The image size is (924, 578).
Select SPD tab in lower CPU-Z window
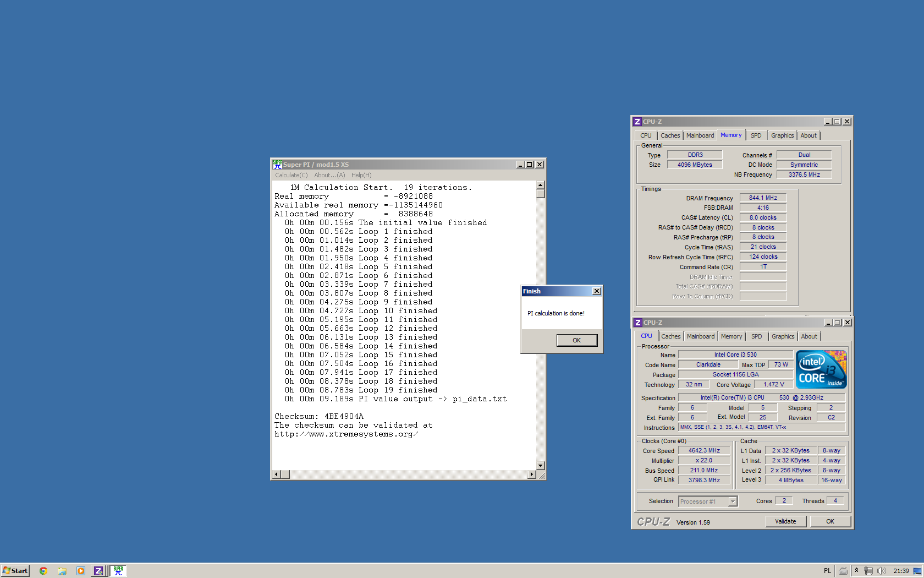[x=757, y=336]
